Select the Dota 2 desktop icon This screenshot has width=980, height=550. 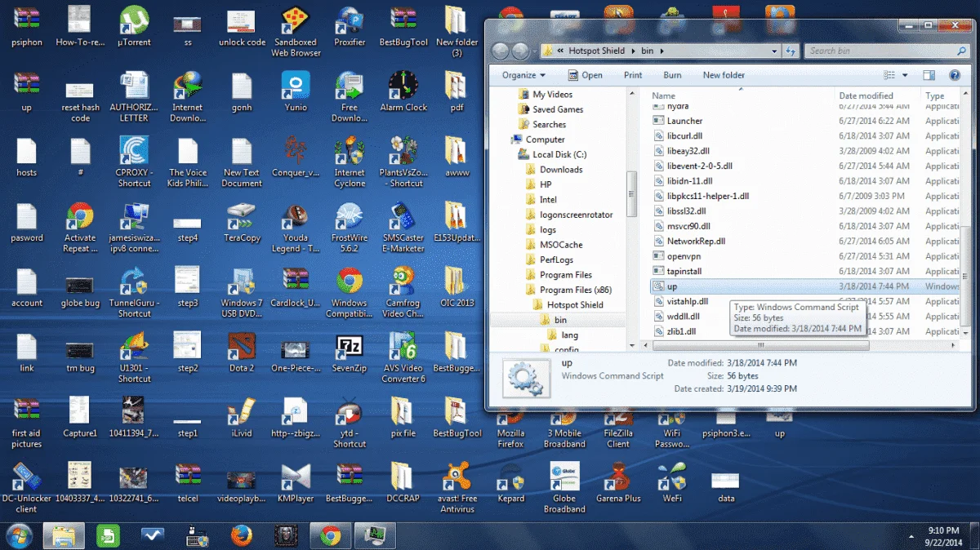(242, 352)
